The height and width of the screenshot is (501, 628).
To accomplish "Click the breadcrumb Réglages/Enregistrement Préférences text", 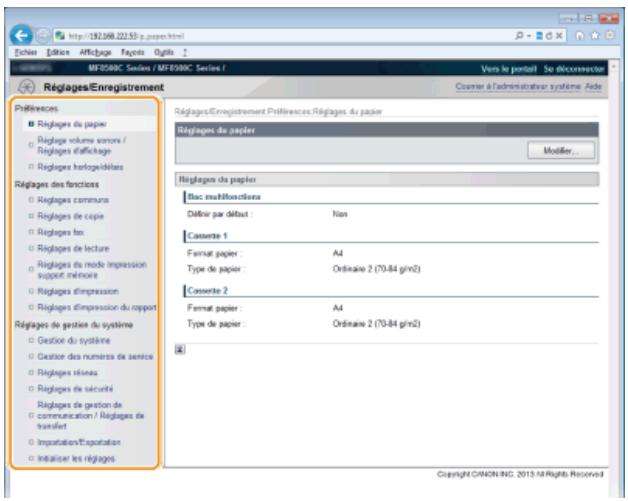I will point(242,111).
